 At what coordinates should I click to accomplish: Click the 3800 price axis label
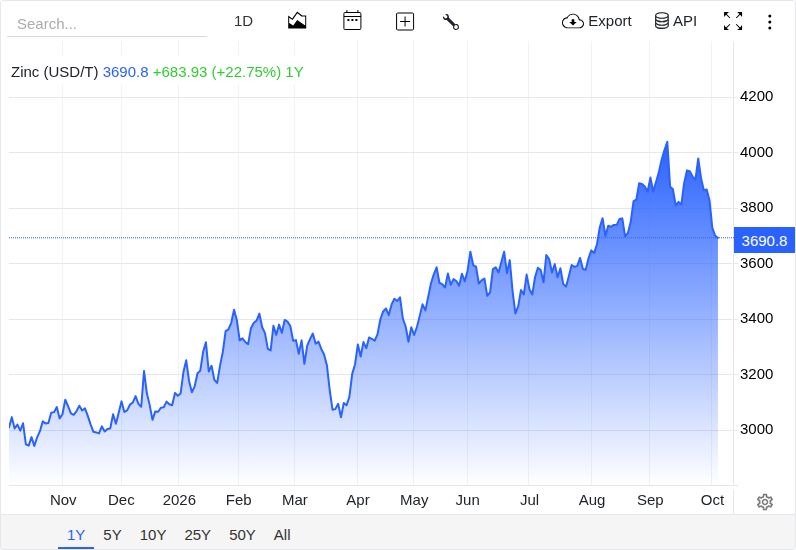coord(756,207)
